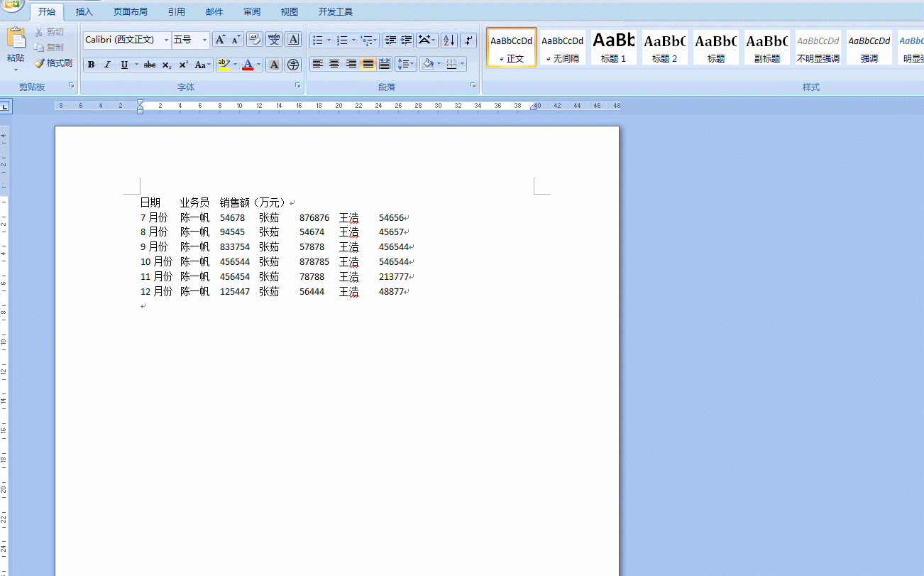Click the Sort A-Z icon

click(x=449, y=40)
